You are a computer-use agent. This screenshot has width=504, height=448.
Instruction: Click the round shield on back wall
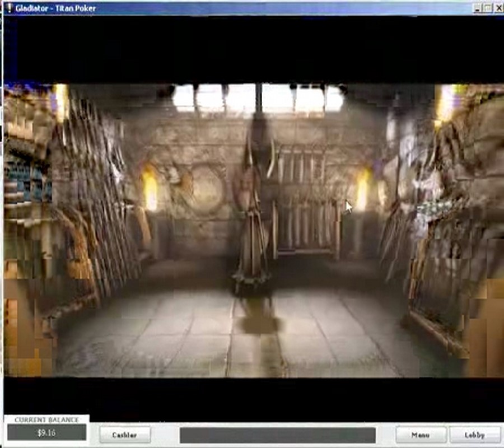pyautogui.click(x=204, y=189)
